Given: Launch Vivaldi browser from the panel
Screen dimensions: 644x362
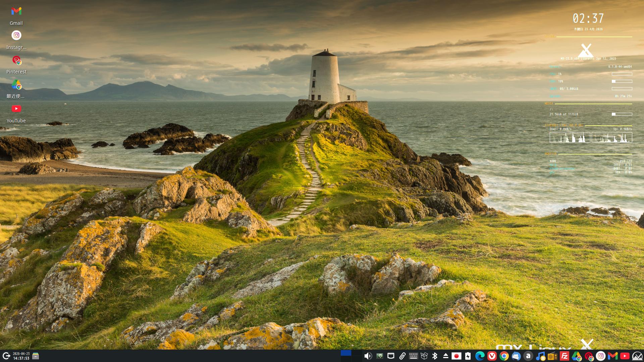Looking at the screenshot, I should 492,356.
